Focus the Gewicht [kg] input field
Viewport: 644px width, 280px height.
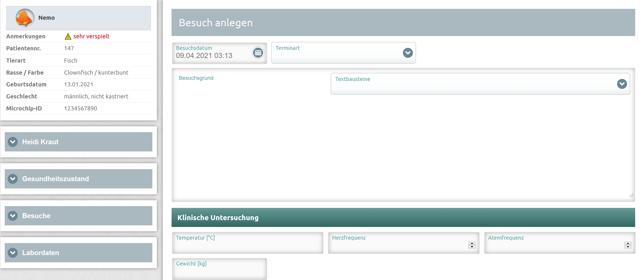tap(219, 271)
